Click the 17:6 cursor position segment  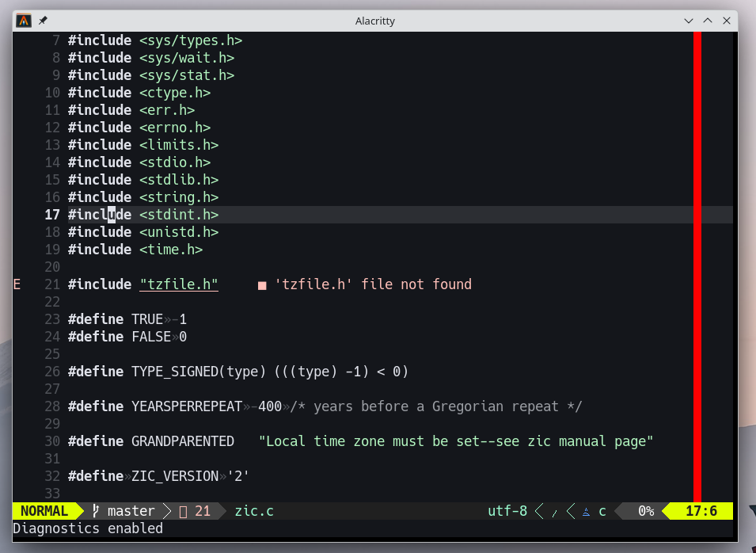click(701, 511)
